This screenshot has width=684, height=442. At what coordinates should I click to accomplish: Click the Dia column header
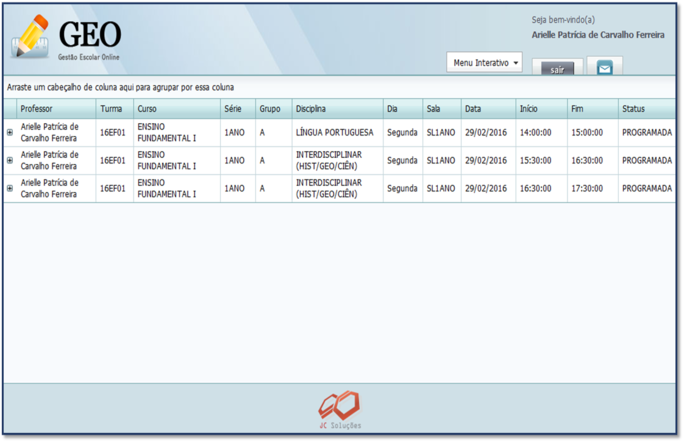pos(403,109)
